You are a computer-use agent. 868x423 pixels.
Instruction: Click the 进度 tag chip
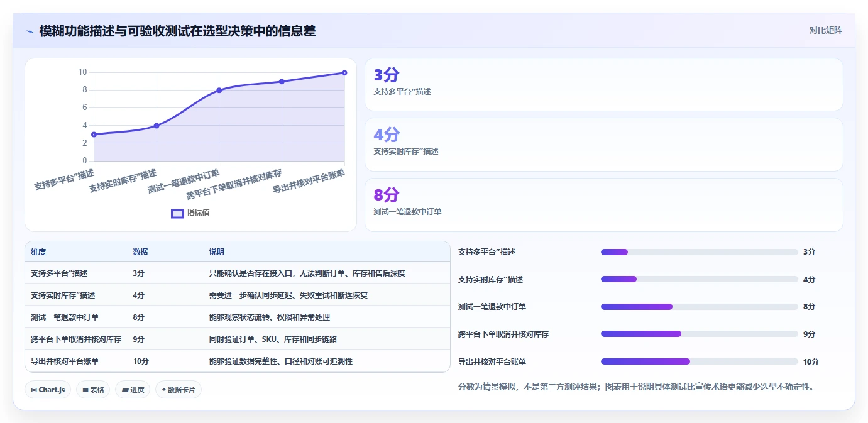[133, 390]
